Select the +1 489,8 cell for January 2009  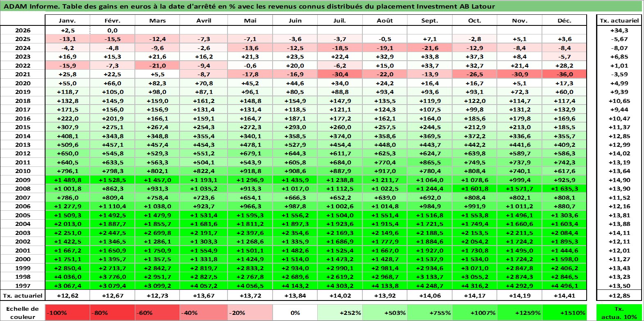[67, 180]
